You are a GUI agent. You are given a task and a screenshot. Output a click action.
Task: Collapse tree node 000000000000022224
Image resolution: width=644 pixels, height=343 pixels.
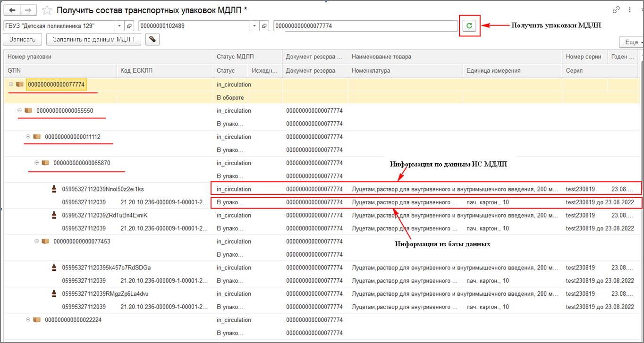pyautogui.click(x=28, y=319)
